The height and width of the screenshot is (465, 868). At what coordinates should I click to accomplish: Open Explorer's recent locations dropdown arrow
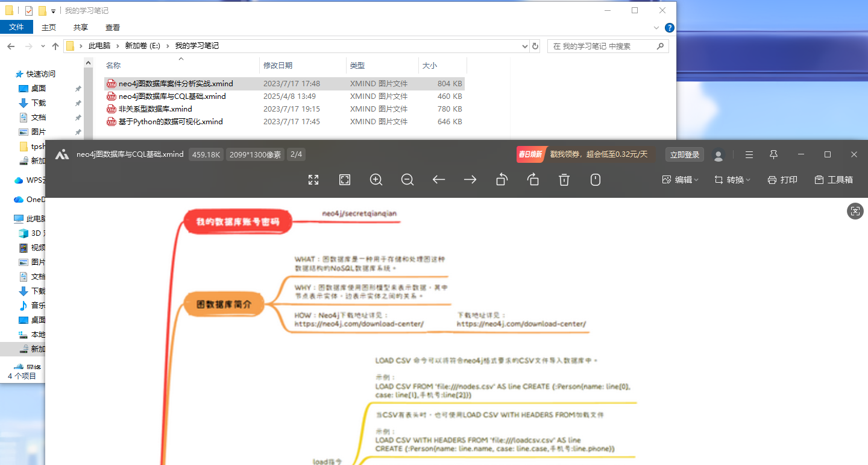(x=43, y=46)
